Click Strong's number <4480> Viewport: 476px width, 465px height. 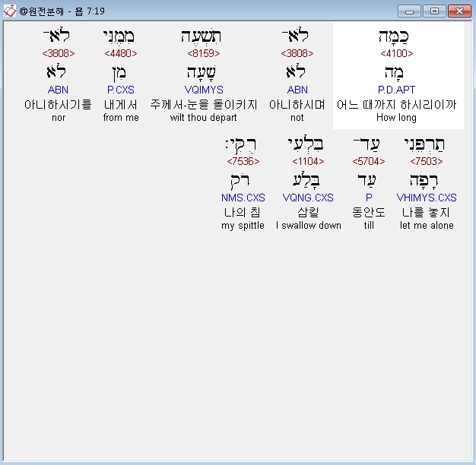(120, 53)
